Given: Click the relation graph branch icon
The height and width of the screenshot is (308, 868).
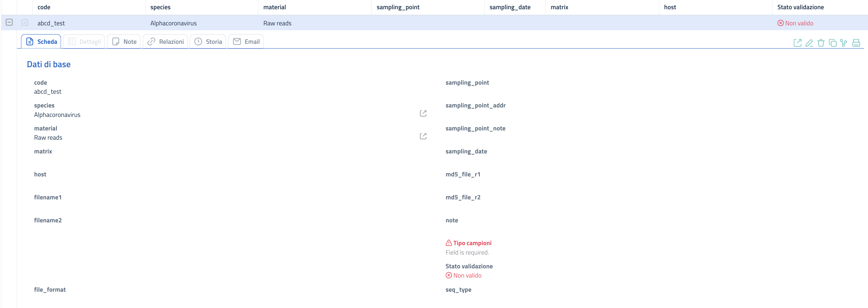Looking at the screenshot, I should coord(844,43).
